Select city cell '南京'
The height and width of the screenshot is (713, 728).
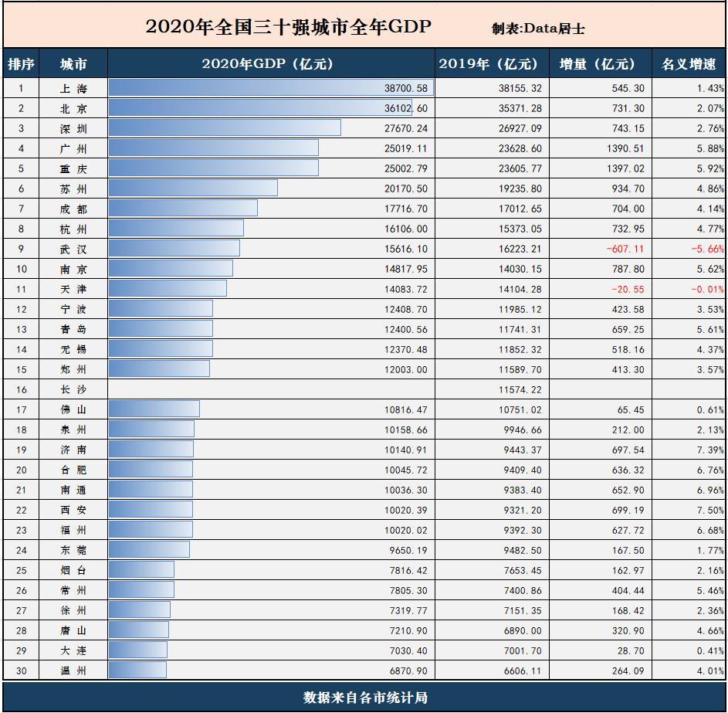click(x=73, y=270)
